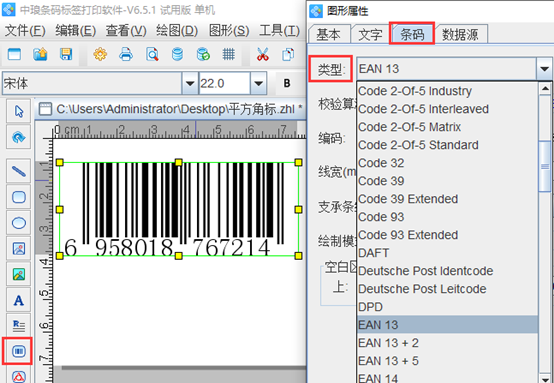Pick the plain Code 93 entry

click(x=447, y=217)
